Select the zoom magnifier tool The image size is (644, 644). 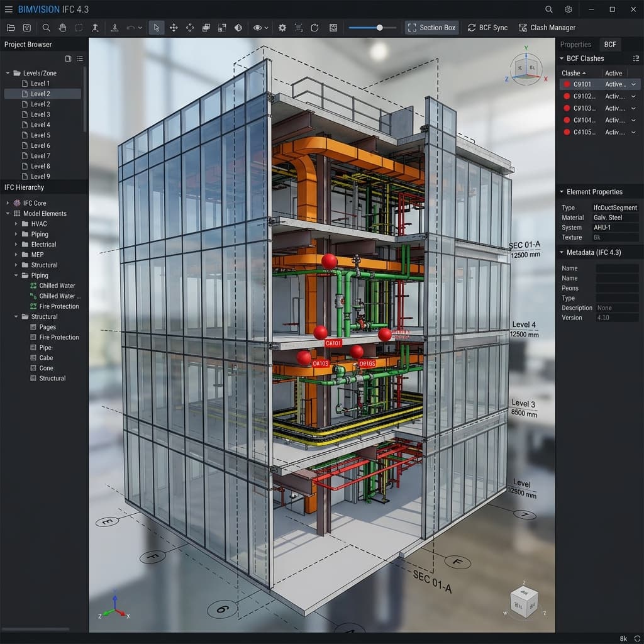47,28
